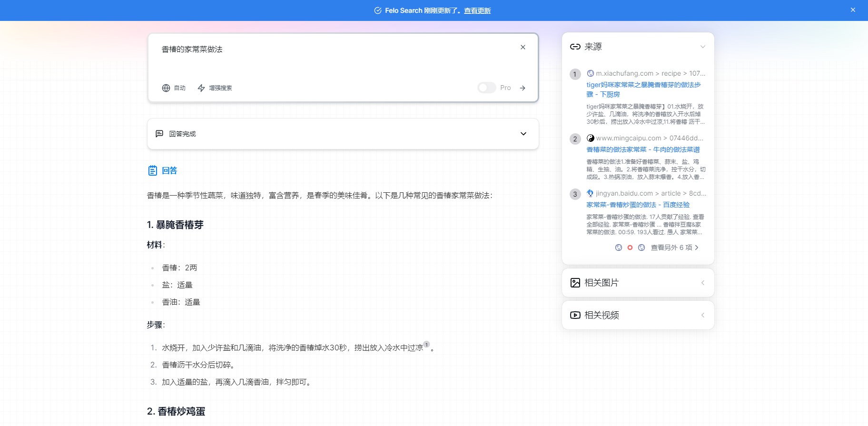Click the red circle favicon near 查看另外
Screen dimensions: 868x426
pyautogui.click(x=630, y=248)
